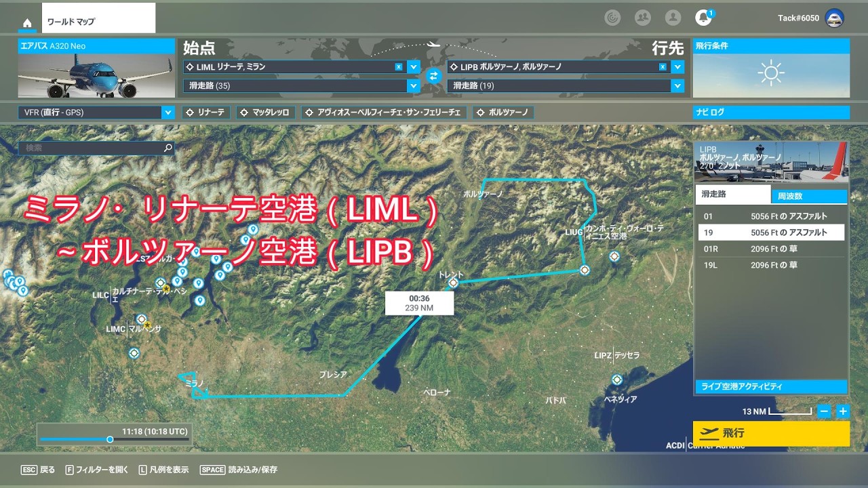Viewport: 868px width, 488px height.
Task: Click 読み込み/保存 load save option
Action: [x=239, y=470]
